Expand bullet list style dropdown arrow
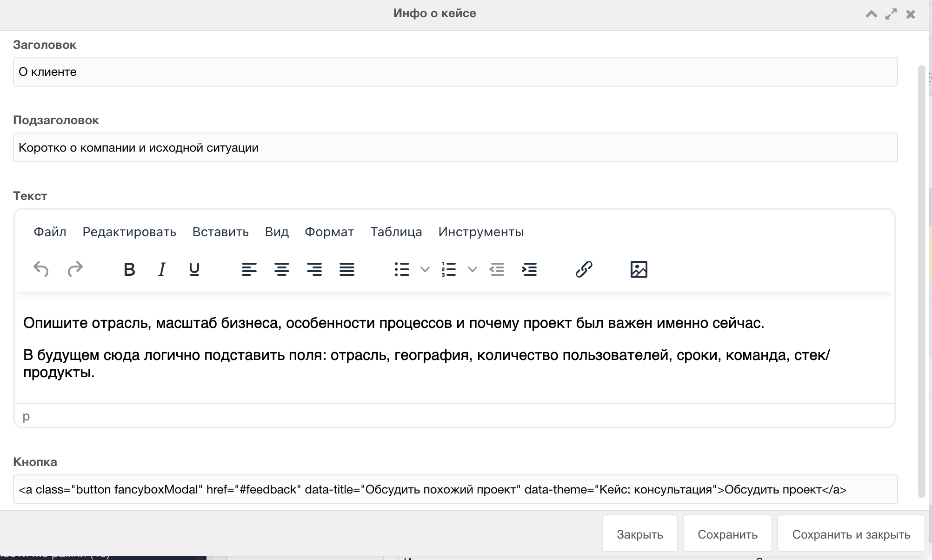The image size is (932, 560). (425, 269)
